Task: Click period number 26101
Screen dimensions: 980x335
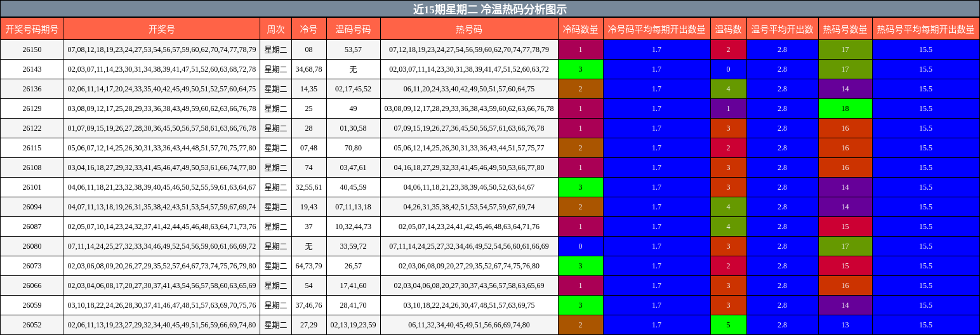Action: click(x=32, y=187)
